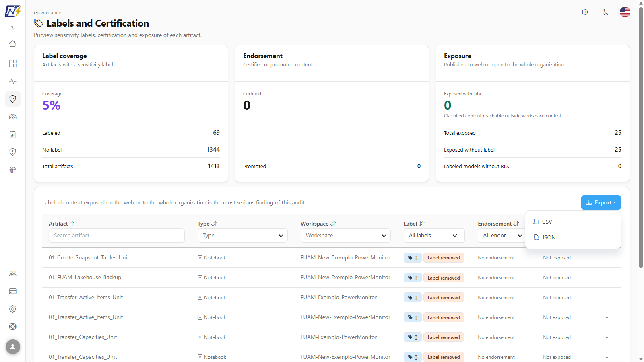The image size is (644, 362).
Task: Open the billing credit card icon in the sidebar
Action: [x=13, y=291]
